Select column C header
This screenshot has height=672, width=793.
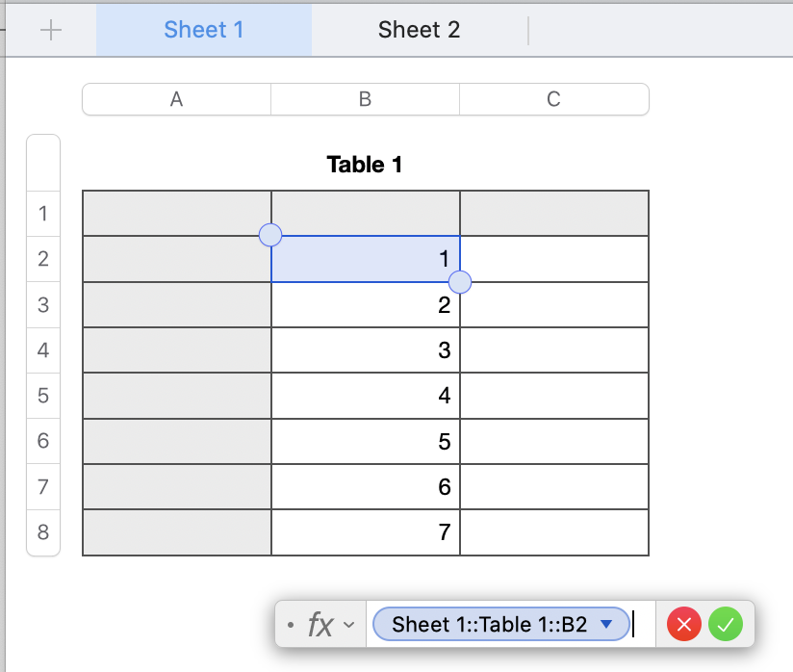(553, 99)
